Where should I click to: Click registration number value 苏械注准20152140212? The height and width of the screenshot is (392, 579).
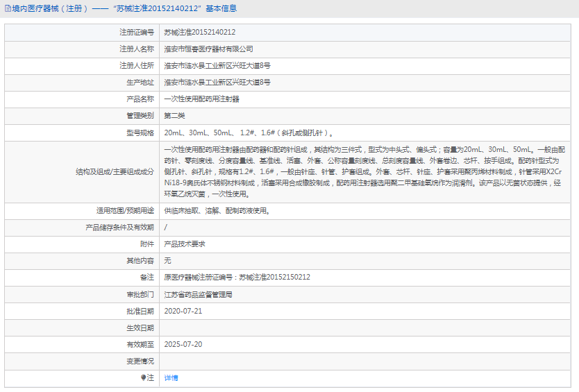click(200, 32)
